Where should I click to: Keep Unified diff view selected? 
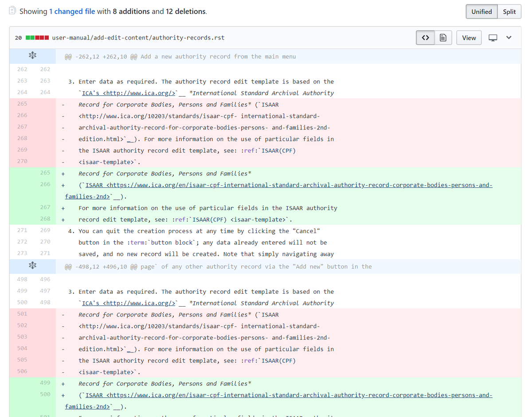tap(481, 12)
